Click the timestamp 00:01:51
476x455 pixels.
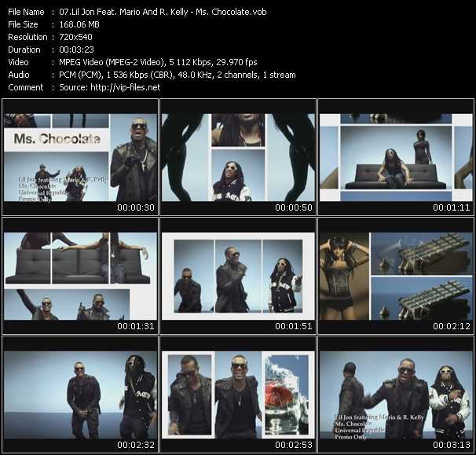(x=294, y=326)
